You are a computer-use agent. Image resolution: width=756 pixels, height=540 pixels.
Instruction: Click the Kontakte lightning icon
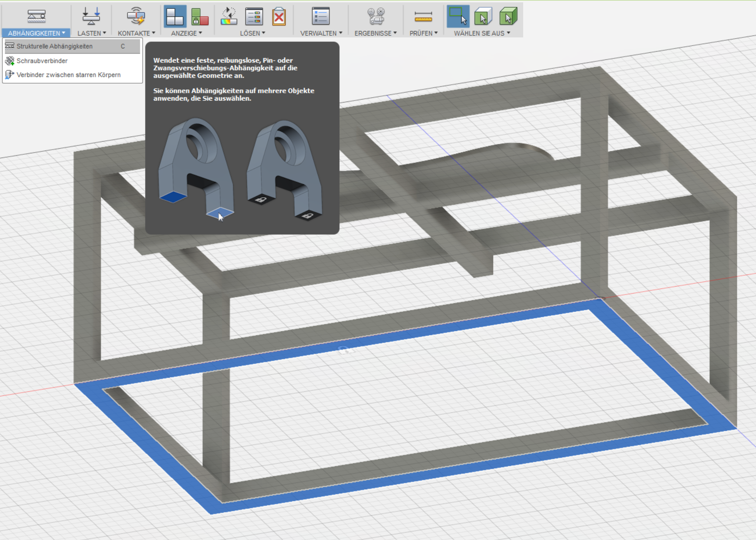(136, 16)
